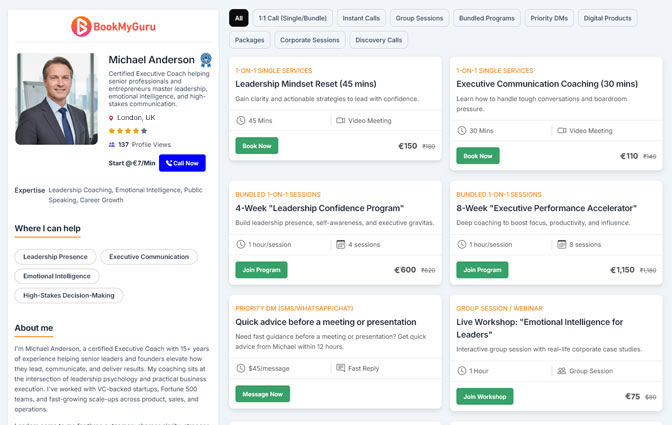The height and width of the screenshot is (425, 672).
Task: Click the four-star rating display
Action: tap(127, 130)
